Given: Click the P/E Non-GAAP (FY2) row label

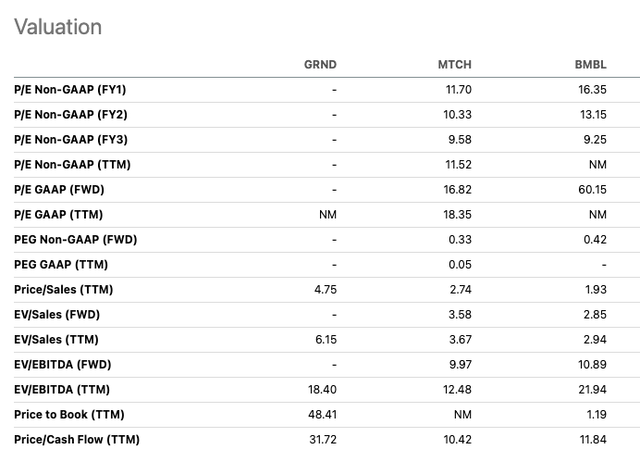Looking at the screenshot, I should [x=71, y=115].
